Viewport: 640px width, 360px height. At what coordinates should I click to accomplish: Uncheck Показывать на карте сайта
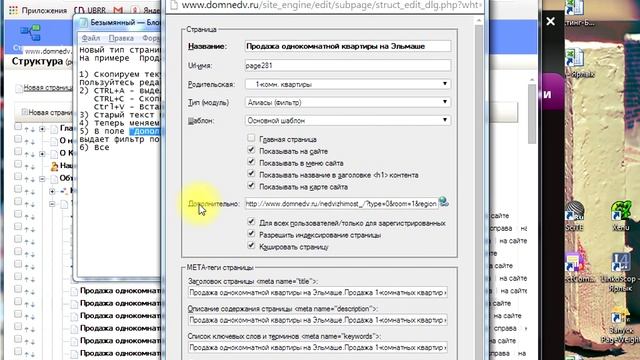(x=251, y=186)
